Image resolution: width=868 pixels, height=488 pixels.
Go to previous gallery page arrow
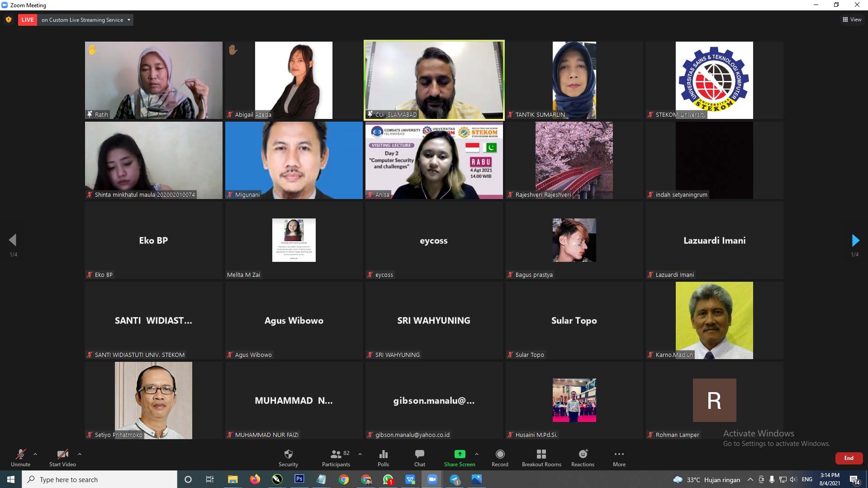pos(13,240)
